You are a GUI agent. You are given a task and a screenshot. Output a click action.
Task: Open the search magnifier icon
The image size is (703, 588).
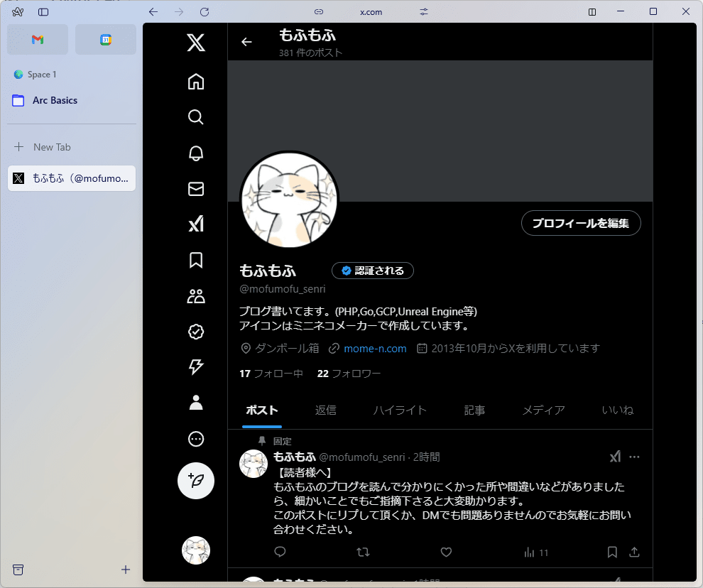(x=195, y=117)
